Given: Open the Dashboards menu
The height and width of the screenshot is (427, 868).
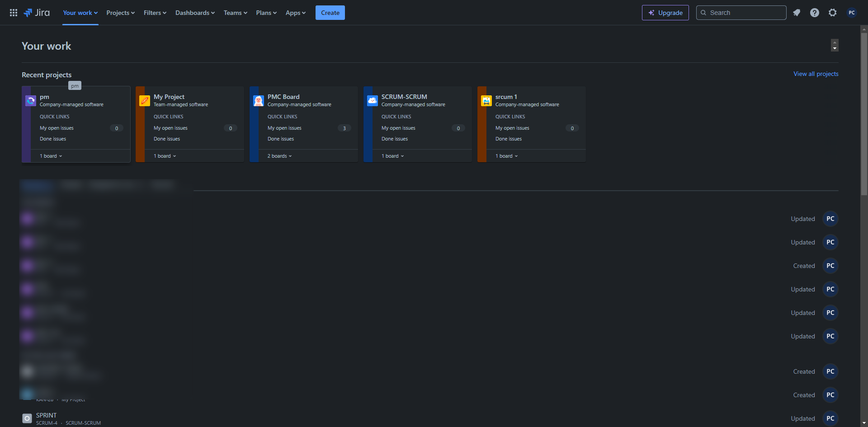Looking at the screenshot, I should pyautogui.click(x=195, y=13).
